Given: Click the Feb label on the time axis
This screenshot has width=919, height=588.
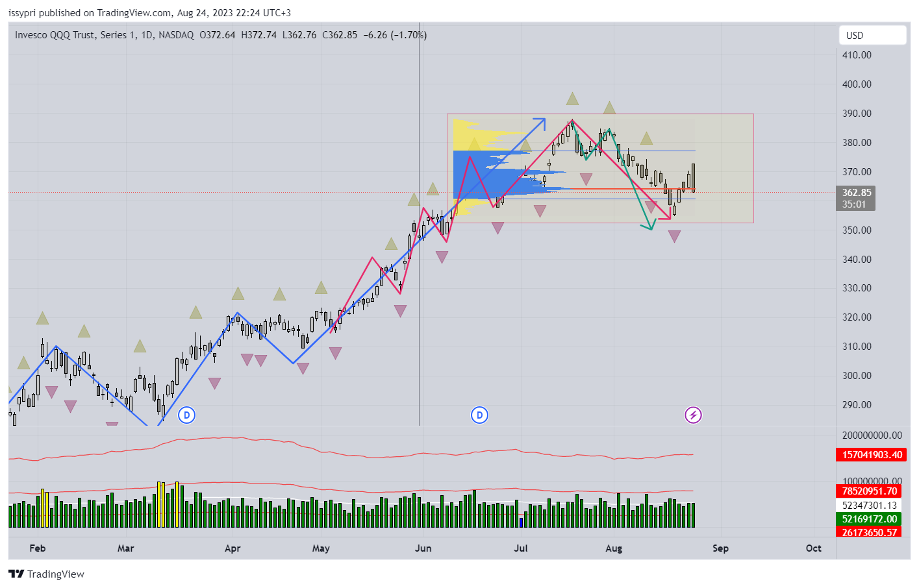Looking at the screenshot, I should [38, 548].
